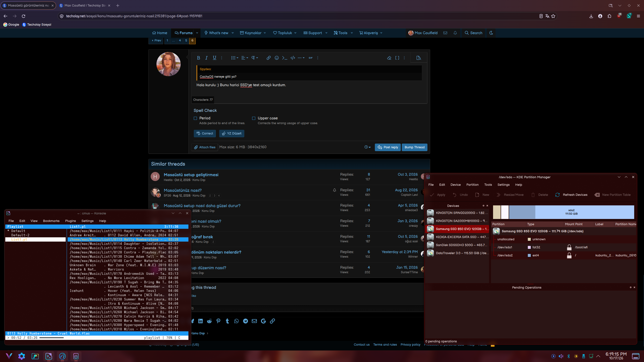The image size is (644, 362).
Task: Insert GIF in the reply editor
Action: tap(311, 58)
